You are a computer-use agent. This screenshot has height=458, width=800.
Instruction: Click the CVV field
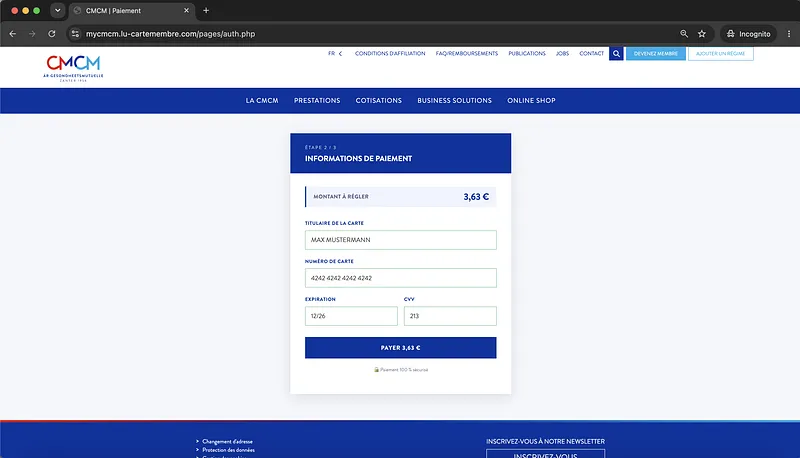pos(450,316)
